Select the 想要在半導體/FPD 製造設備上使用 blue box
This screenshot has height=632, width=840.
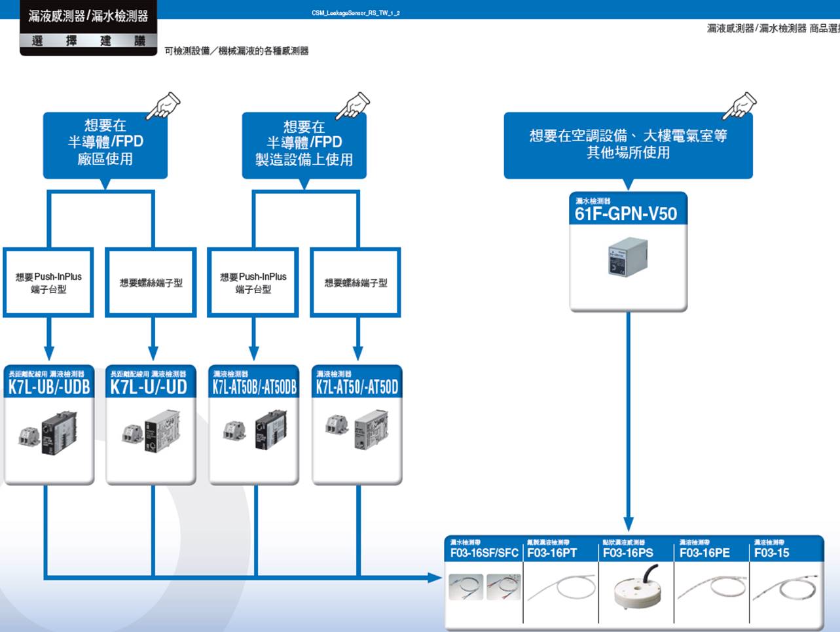304,145
